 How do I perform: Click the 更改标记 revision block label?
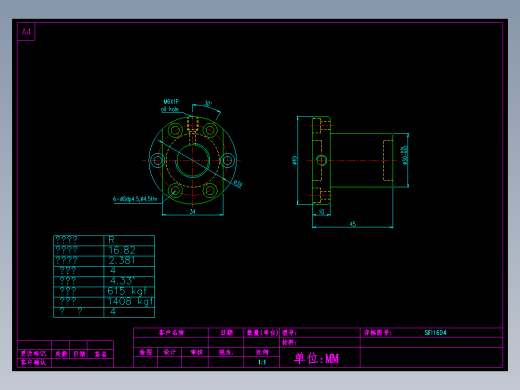pos(33,354)
